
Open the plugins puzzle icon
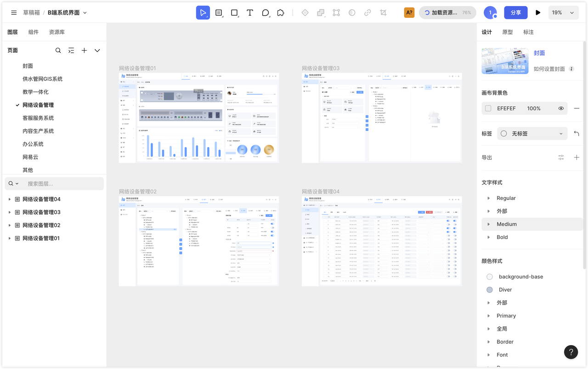point(281,13)
